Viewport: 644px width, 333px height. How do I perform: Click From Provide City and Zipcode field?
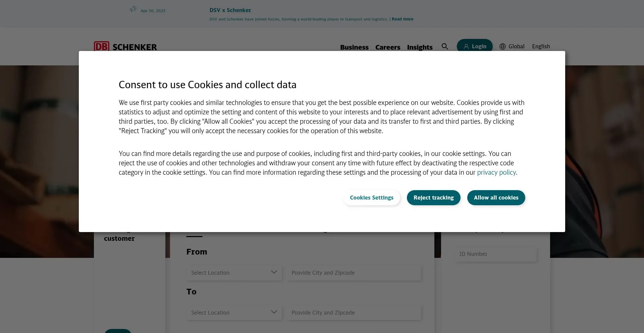354,273
